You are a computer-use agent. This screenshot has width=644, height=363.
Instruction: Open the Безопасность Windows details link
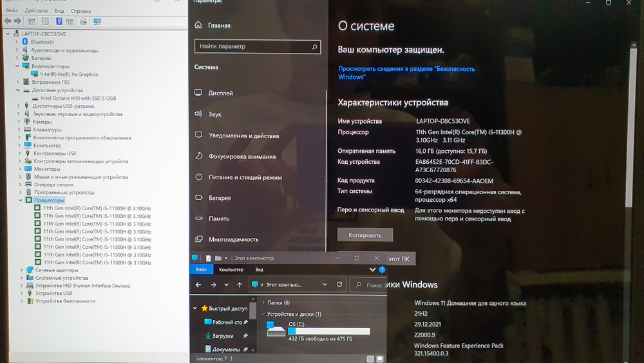click(406, 72)
